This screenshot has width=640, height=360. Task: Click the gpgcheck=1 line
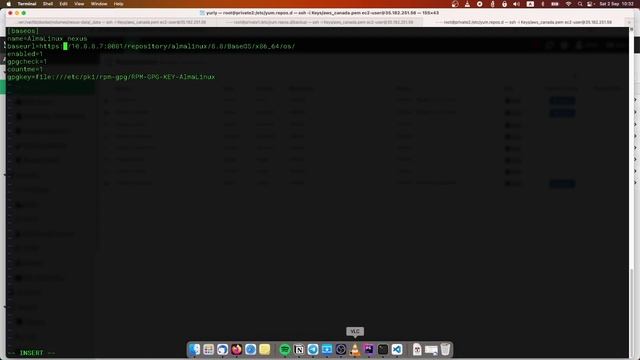pos(27,62)
